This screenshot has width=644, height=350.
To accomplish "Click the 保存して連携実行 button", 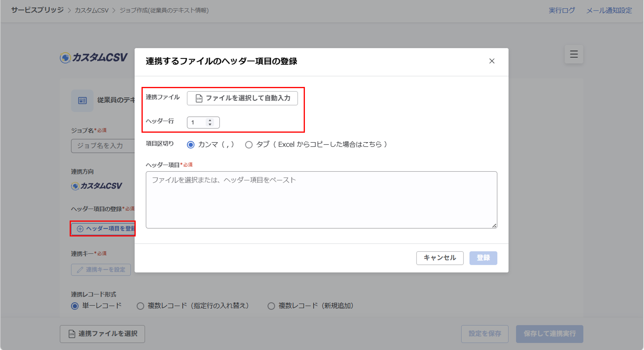I will pyautogui.click(x=549, y=334).
